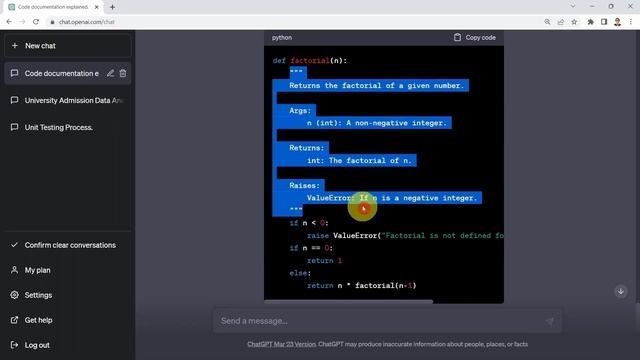This screenshot has height=360, width=640.
Task: Open the browser profile avatar
Action: pyautogui.click(x=618, y=22)
